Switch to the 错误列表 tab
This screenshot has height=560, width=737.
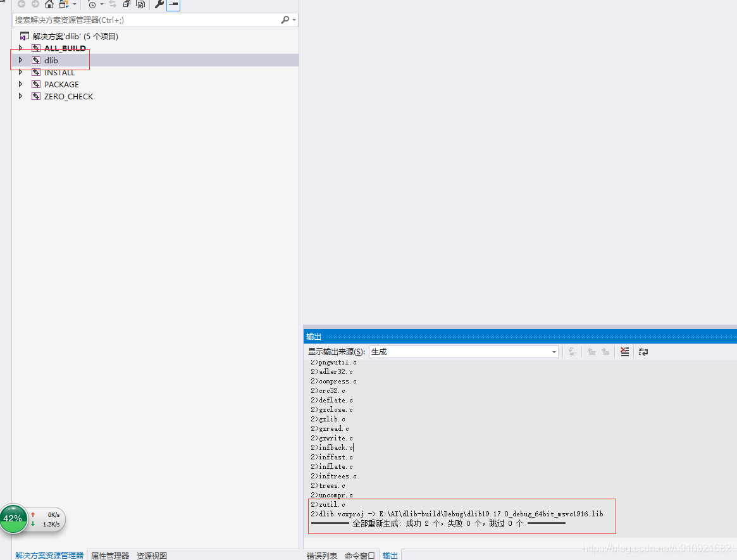pos(322,556)
